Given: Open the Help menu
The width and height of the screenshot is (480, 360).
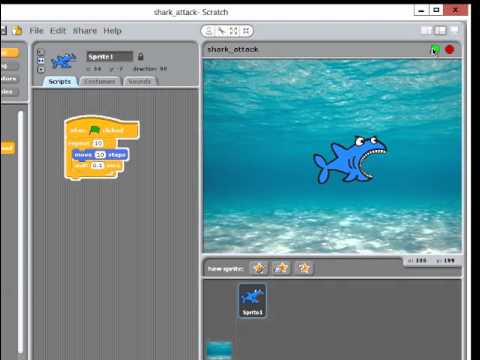Looking at the screenshot, I should [112, 31].
